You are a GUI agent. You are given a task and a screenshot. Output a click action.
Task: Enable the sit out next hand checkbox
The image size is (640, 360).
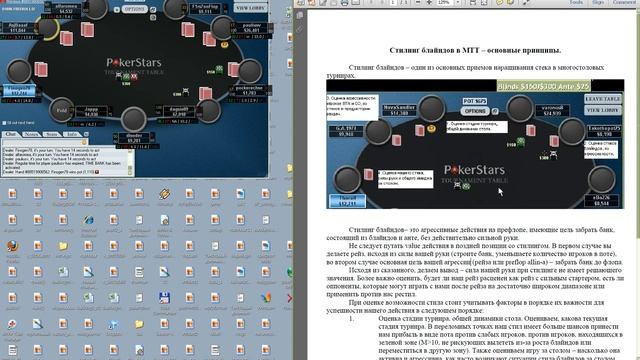pyautogui.click(x=4, y=122)
